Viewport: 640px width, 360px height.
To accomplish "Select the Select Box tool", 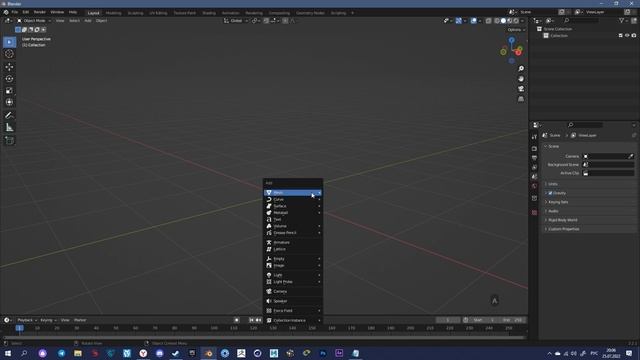I will click(9, 42).
